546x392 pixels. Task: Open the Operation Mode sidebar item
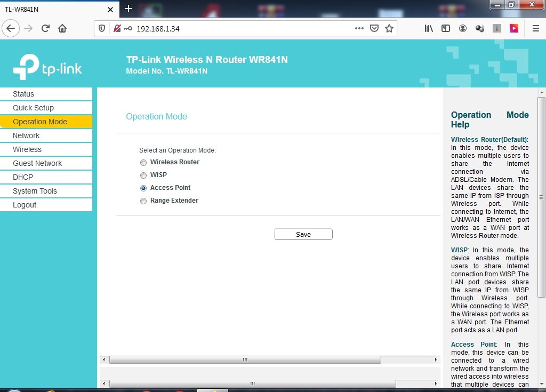[46, 122]
